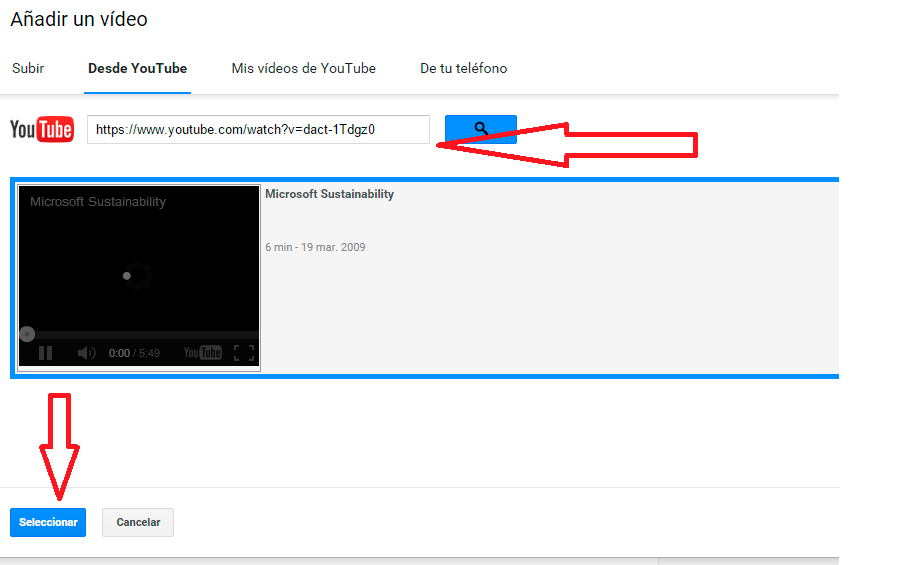Click the red YouTube logo beside the URL field

[42, 130]
